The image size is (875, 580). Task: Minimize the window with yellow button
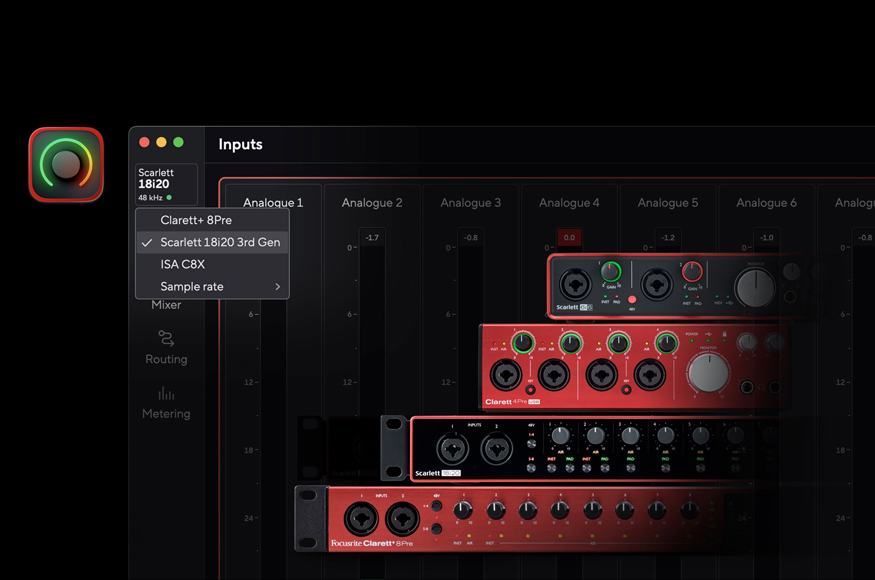[x=161, y=142]
